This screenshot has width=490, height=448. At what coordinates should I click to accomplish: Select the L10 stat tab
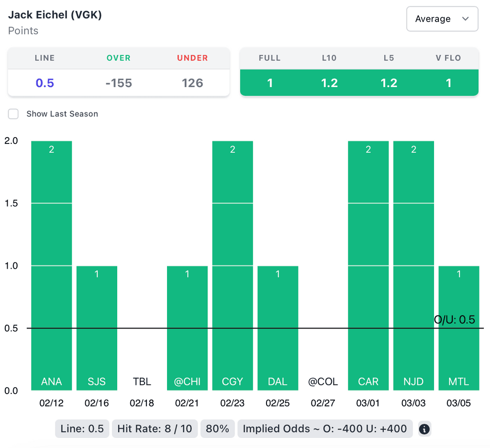pyautogui.click(x=329, y=83)
